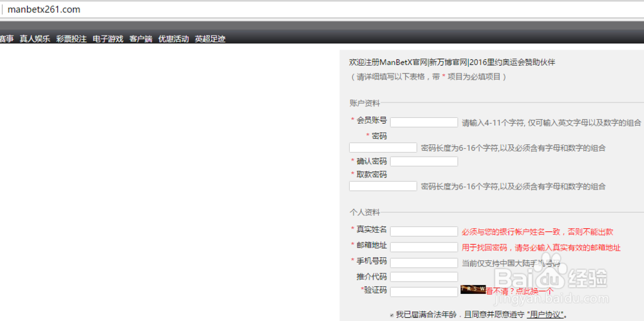Open the 优惠活动 menu item

[x=174, y=39]
